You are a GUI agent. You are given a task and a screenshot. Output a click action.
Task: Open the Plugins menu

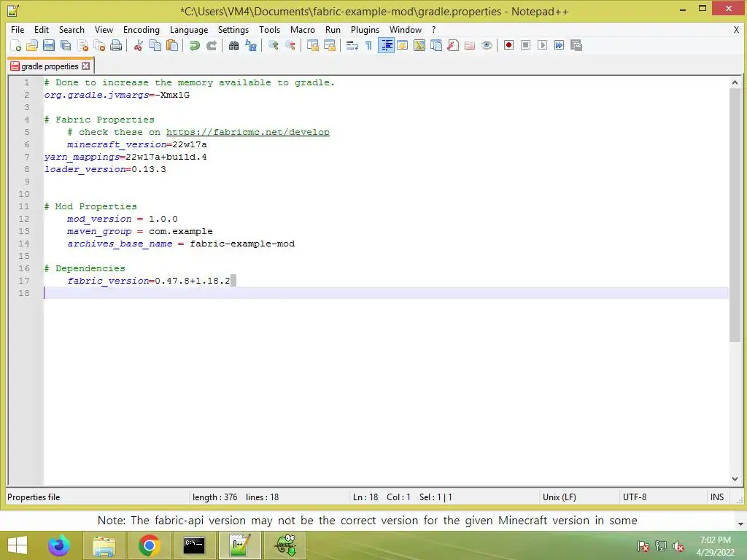tap(365, 29)
